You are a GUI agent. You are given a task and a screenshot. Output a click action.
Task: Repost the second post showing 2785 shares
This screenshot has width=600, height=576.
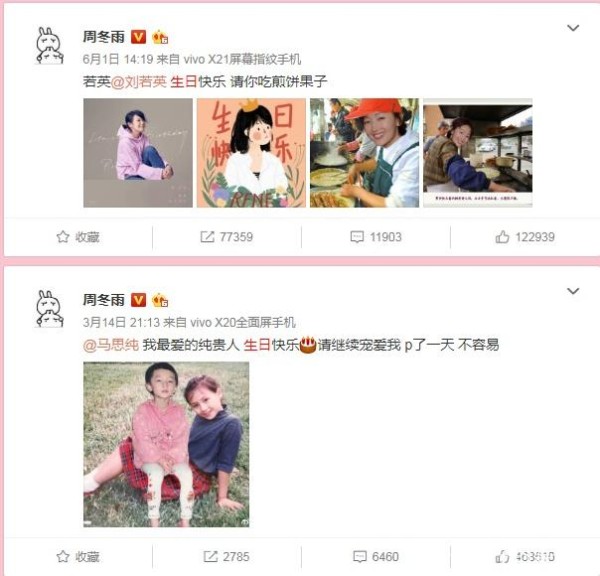pos(227,556)
